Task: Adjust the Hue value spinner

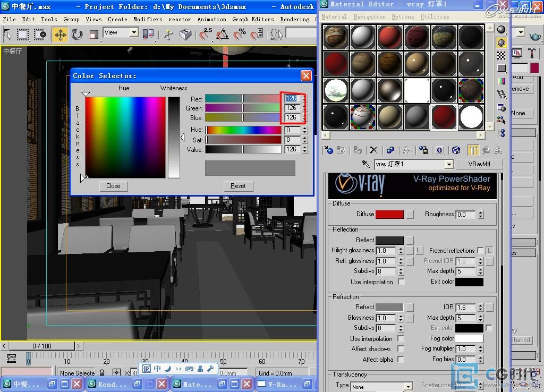Action: pyautogui.click(x=304, y=130)
